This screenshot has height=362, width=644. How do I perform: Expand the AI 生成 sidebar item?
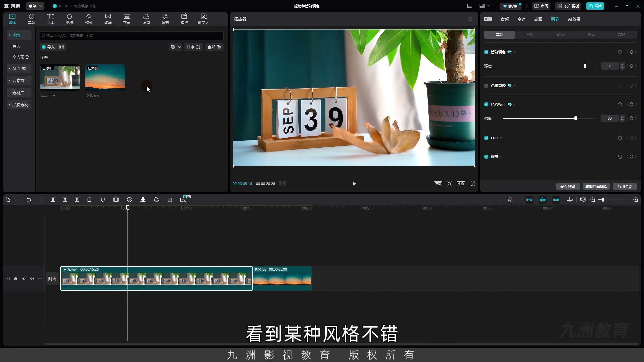click(19, 68)
